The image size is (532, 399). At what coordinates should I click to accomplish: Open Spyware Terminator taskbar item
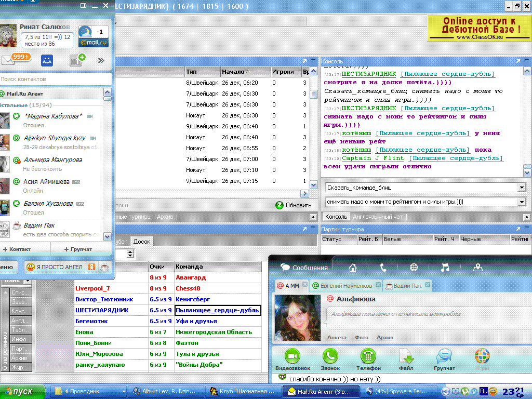398,392
